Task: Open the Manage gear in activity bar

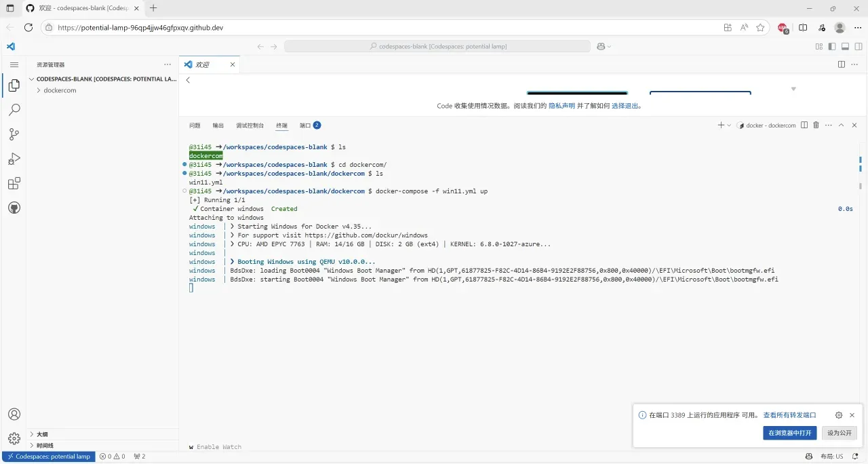Action: click(x=14, y=438)
